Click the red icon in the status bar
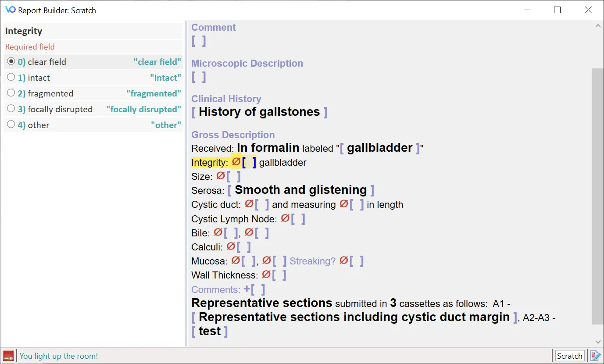604x364 pixels. click(x=8, y=356)
